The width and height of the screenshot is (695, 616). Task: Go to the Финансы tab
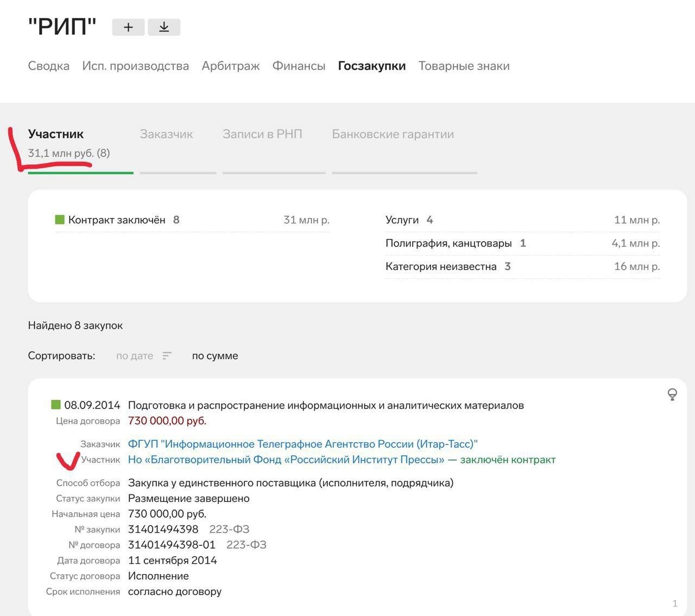(x=299, y=66)
